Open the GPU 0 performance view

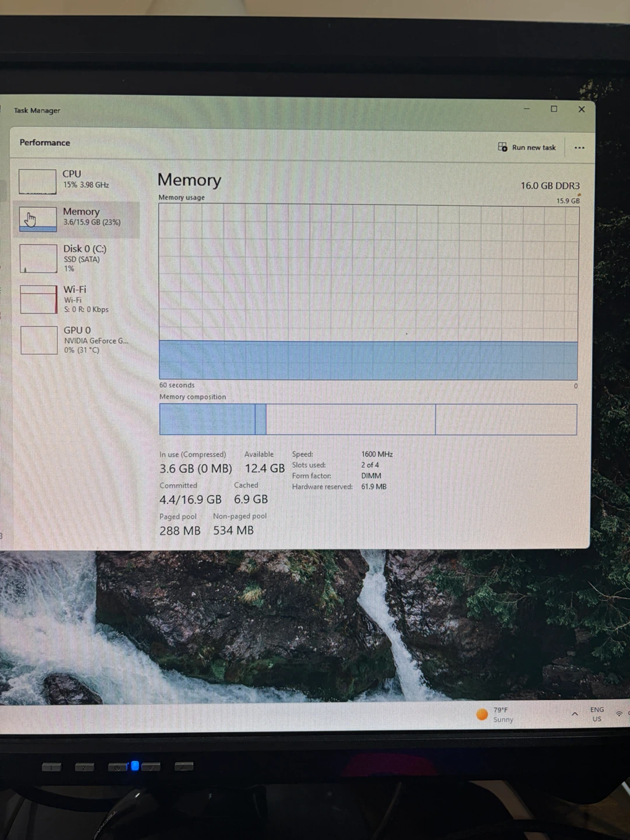pos(76,339)
